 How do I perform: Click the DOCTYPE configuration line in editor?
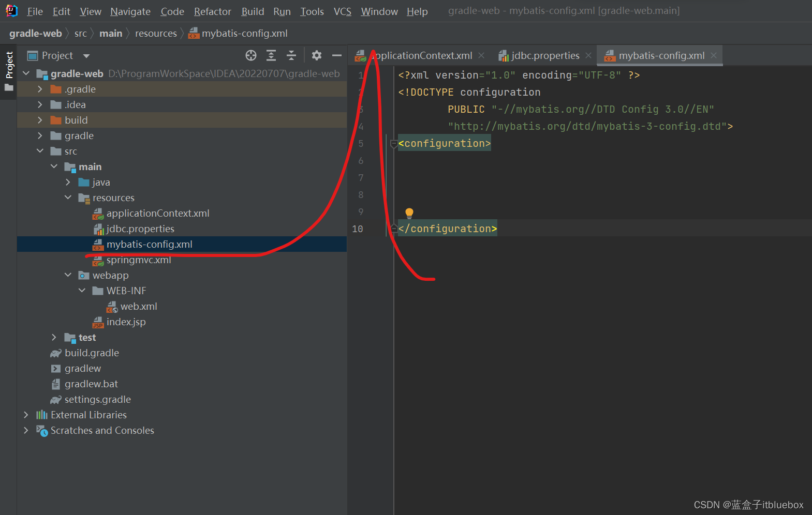click(x=469, y=92)
